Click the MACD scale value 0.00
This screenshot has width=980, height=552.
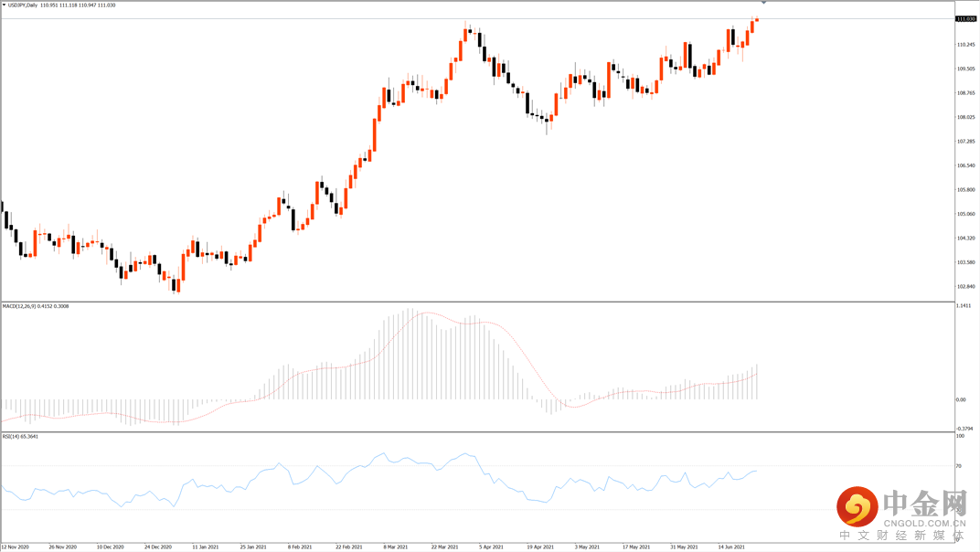click(x=961, y=399)
